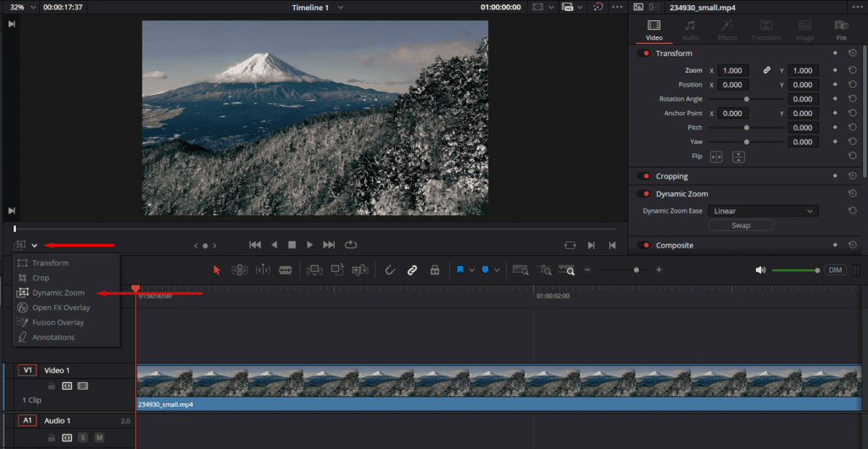Open the flag color dropdown arrow
The width and height of the screenshot is (868, 449).
click(471, 270)
